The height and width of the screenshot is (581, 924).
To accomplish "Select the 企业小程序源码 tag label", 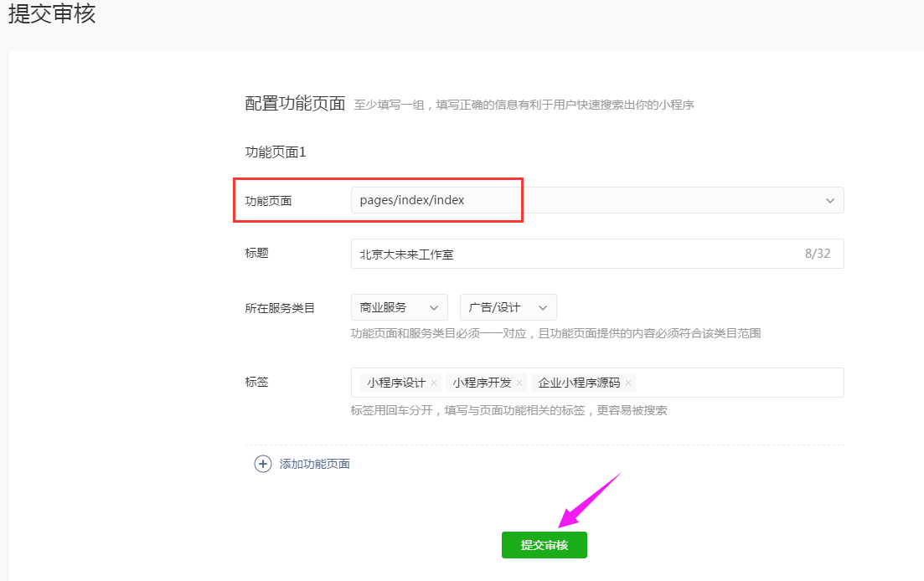I will point(578,383).
